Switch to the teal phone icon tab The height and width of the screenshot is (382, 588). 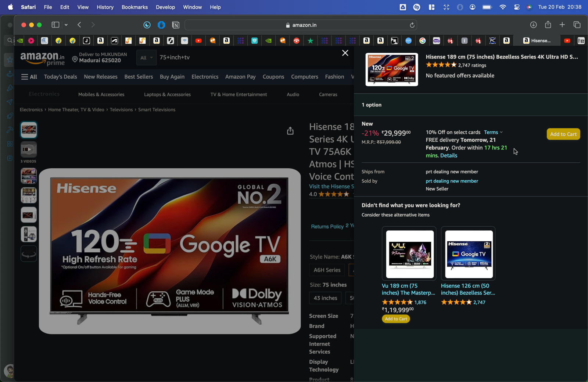point(255,41)
